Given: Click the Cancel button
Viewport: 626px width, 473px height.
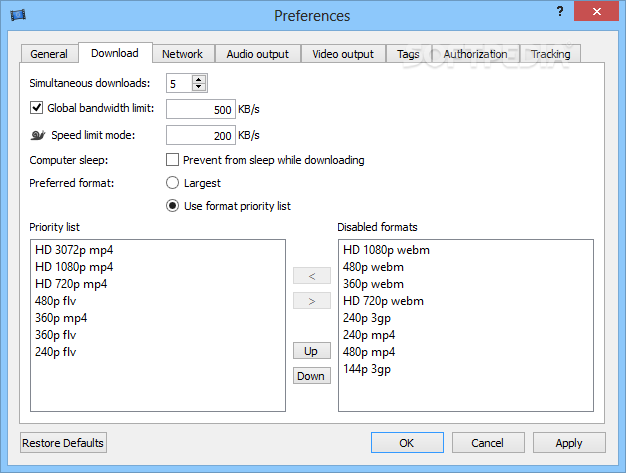Looking at the screenshot, I should [x=487, y=443].
